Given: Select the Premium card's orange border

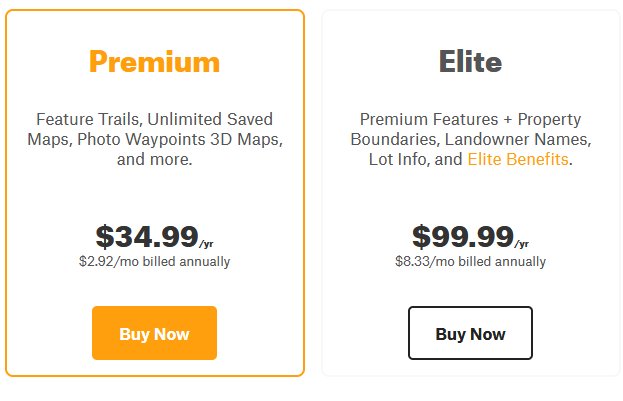Looking at the screenshot, I should point(6,193).
